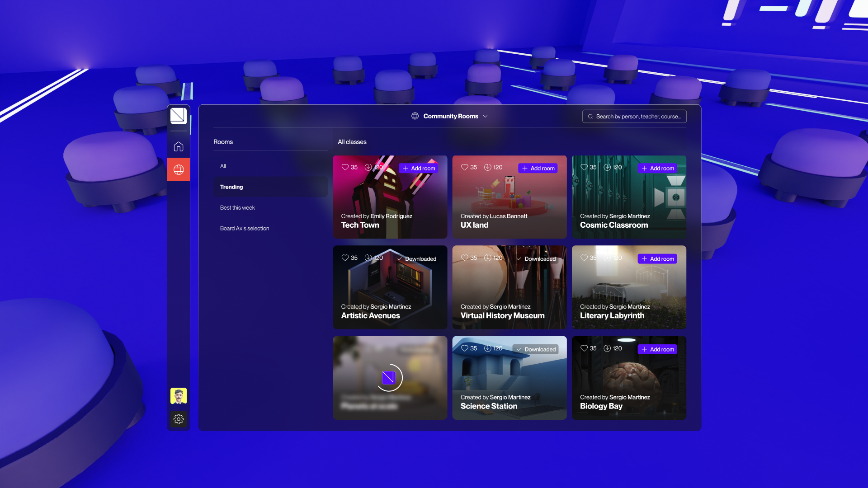Switch to the Best this week filter
Image resolution: width=868 pixels, height=488 pixels.
pyautogui.click(x=237, y=207)
